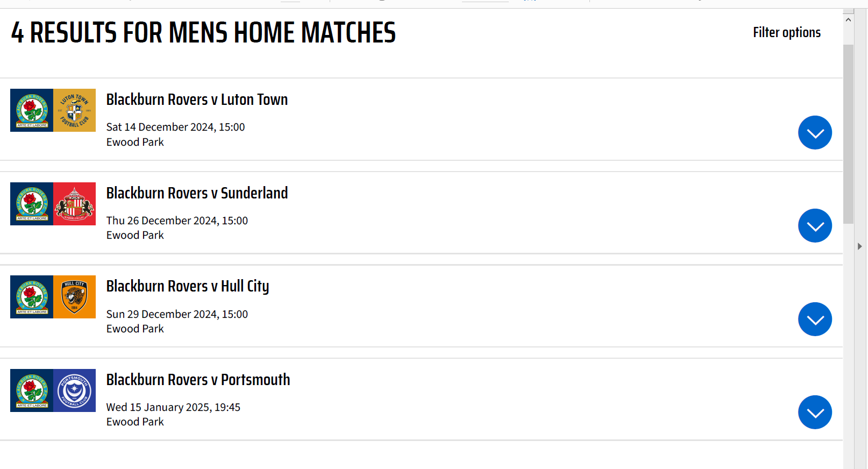Click Blackburn Rovers crest in Hull City fixture
The width and height of the screenshot is (868, 469).
pyautogui.click(x=32, y=297)
